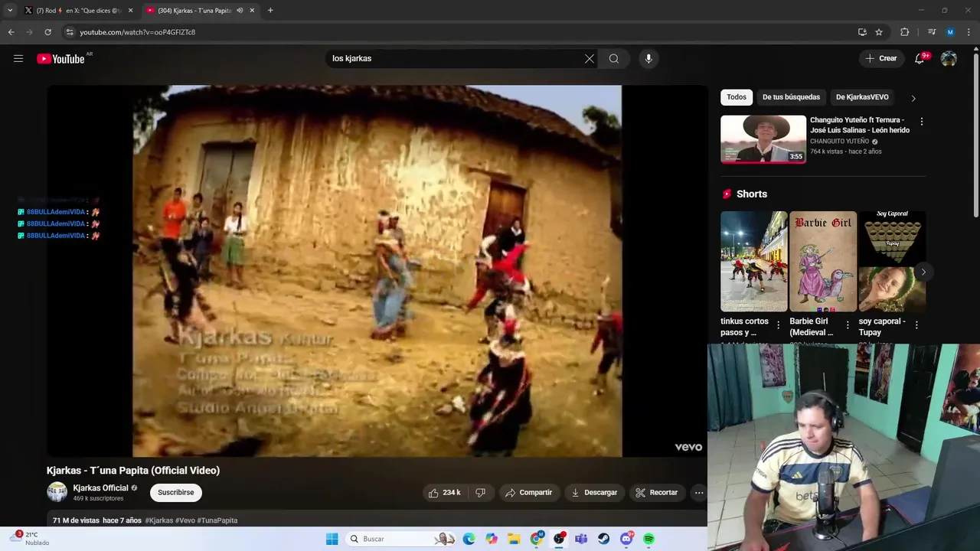Run search with the magnifier button

point(614,58)
